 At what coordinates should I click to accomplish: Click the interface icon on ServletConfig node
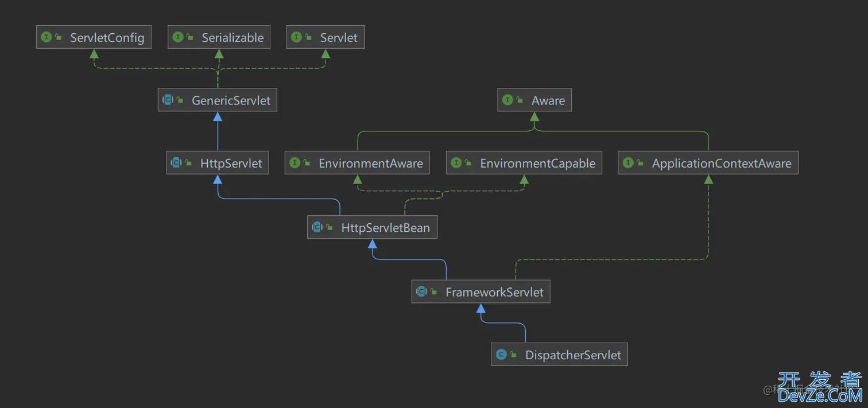[46, 37]
